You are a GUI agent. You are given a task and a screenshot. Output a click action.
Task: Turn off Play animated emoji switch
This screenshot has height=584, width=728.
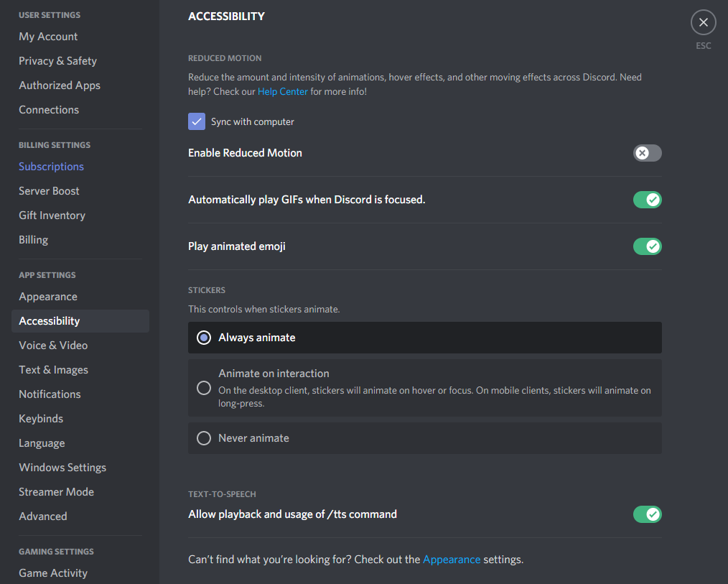click(x=647, y=246)
